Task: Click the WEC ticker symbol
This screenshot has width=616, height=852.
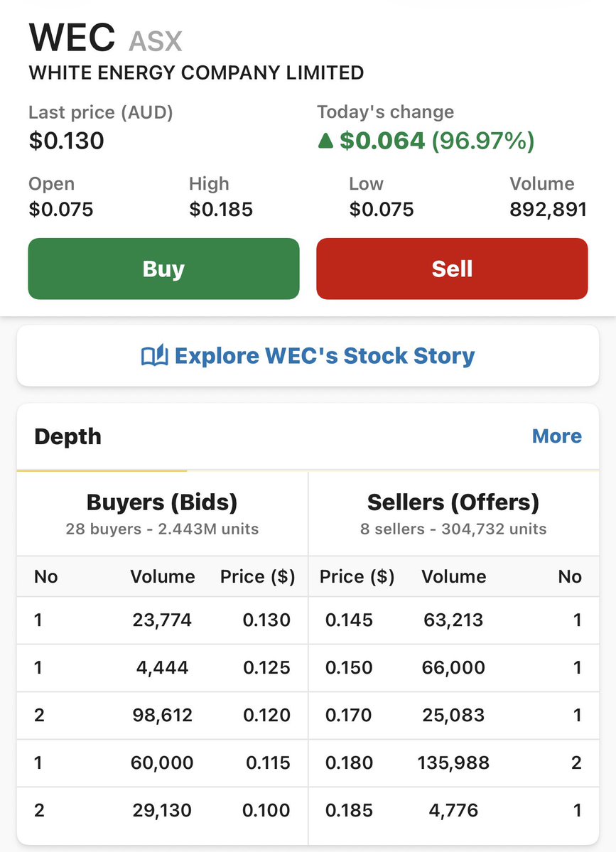Action: coord(72,38)
